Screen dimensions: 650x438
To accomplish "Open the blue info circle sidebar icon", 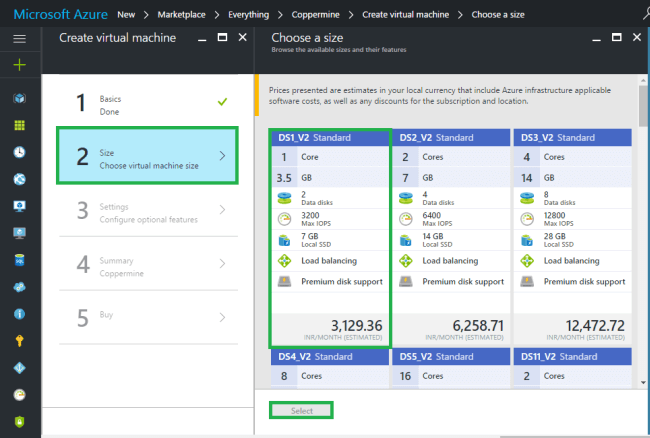I will 19,314.
